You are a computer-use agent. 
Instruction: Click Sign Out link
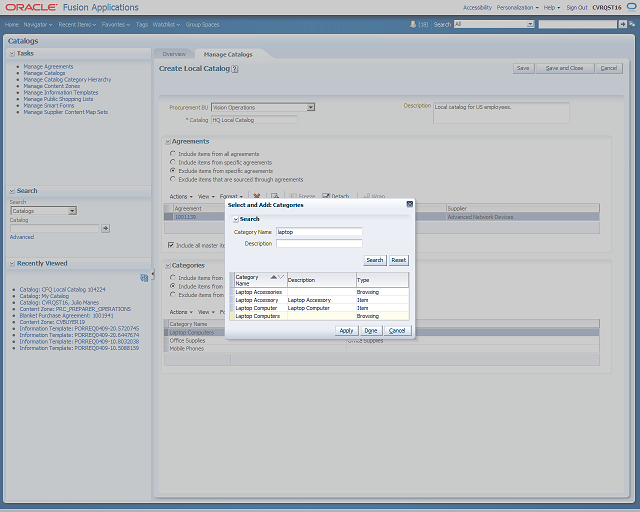click(x=577, y=7)
